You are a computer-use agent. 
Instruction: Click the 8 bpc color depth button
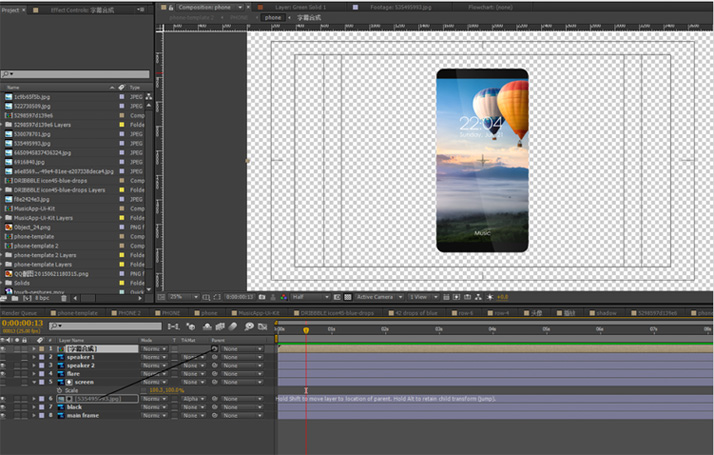click(43, 297)
